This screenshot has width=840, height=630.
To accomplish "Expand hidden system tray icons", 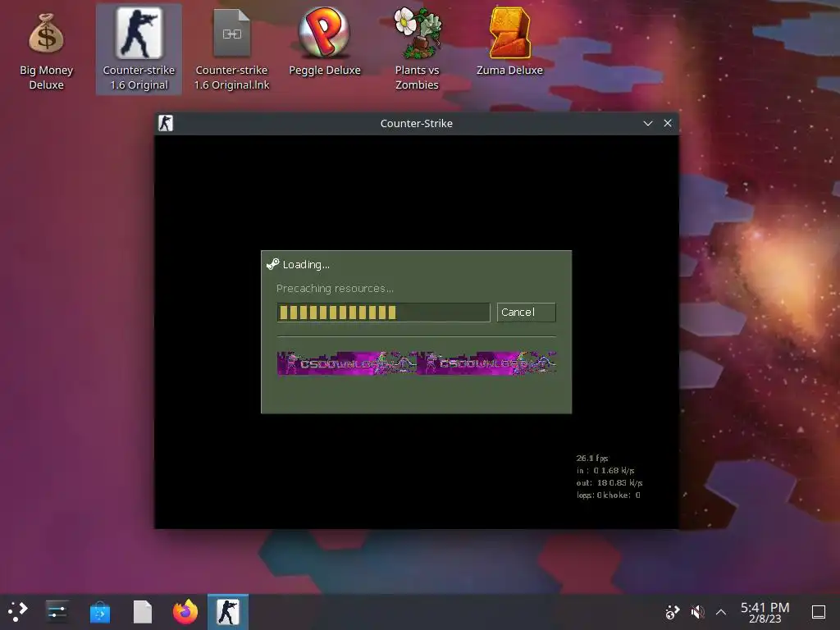I will (721, 612).
